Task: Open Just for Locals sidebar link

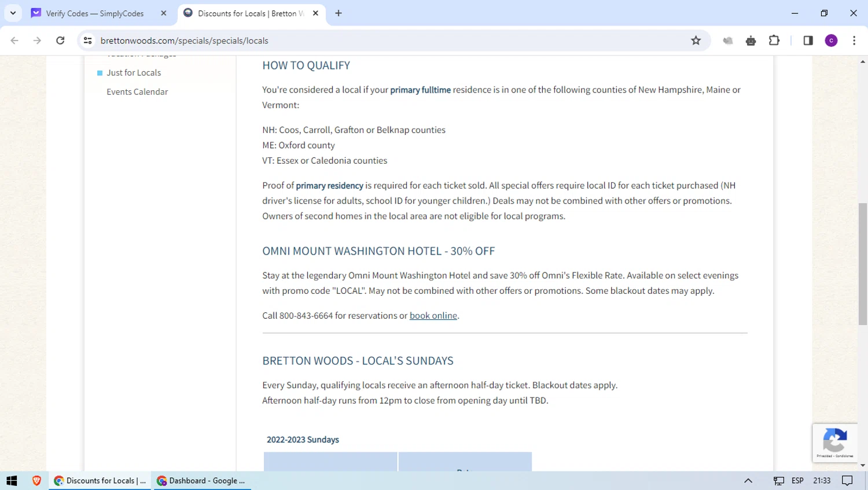Action: coord(134,73)
